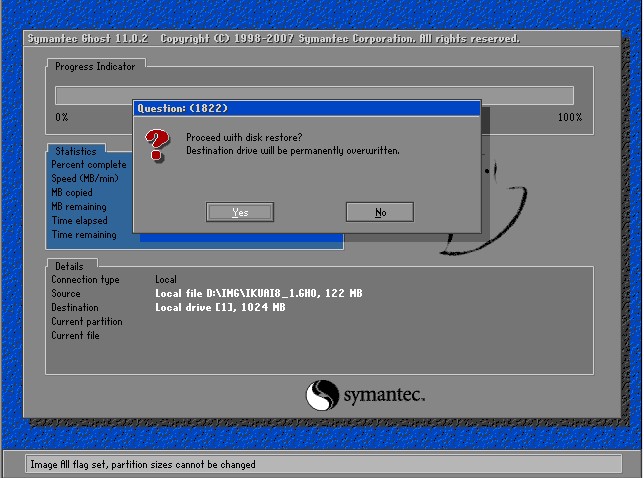Click the Percent complete label
Image resolution: width=644 pixels, height=478 pixels.
[89, 164]
